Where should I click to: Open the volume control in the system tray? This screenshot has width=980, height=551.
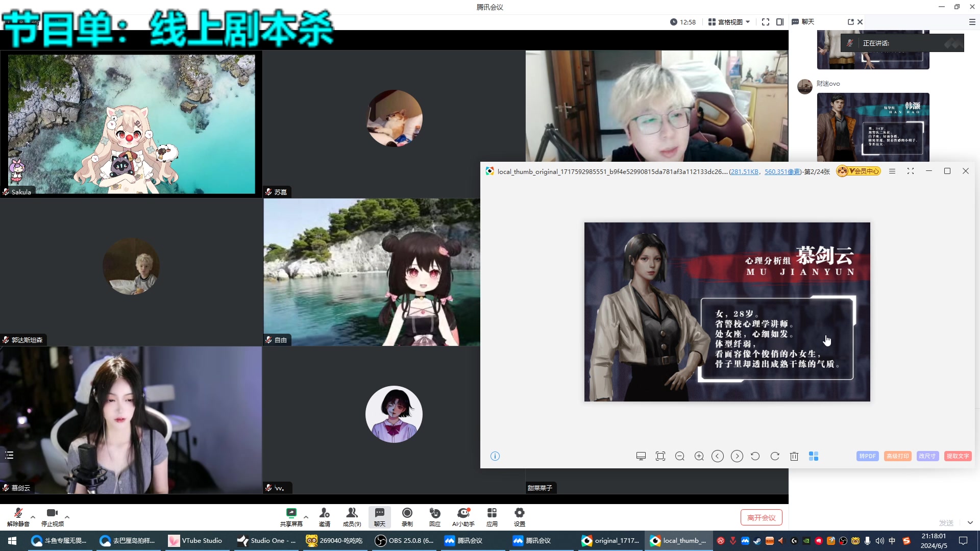click(879, 540)
